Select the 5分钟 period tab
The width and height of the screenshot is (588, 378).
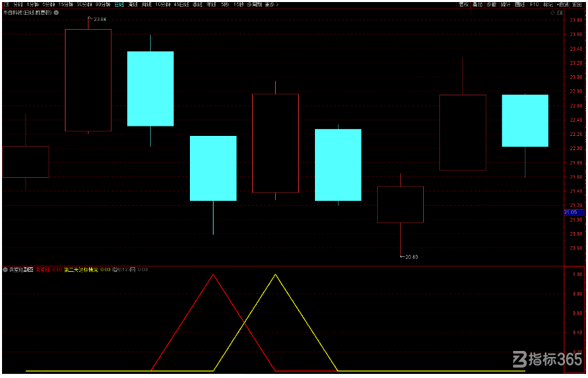point(49,5)
